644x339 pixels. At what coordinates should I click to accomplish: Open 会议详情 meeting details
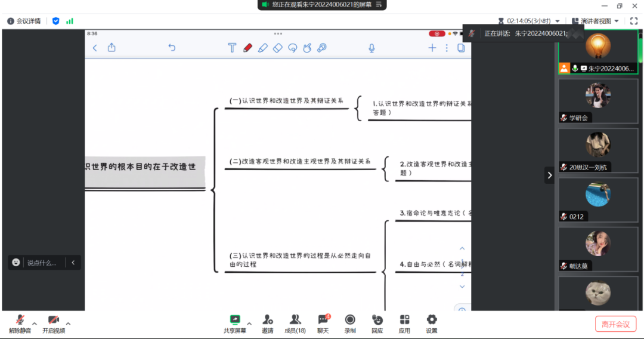(24, 21)
